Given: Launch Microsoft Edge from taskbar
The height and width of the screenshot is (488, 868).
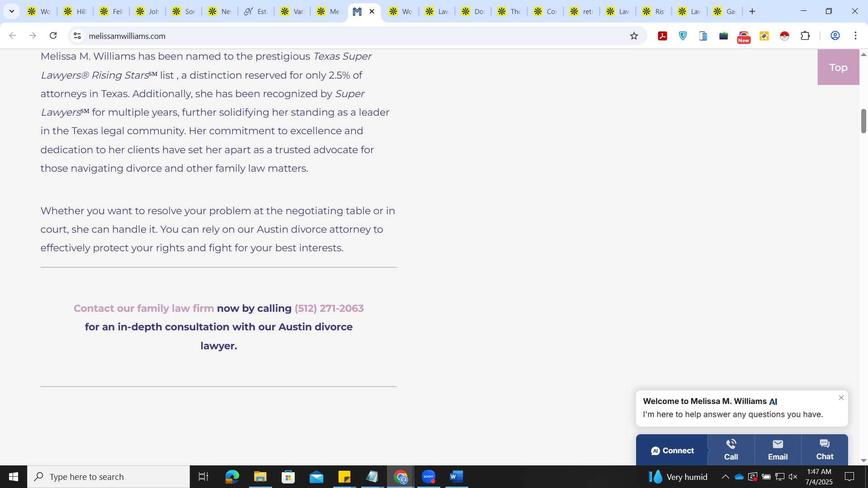Looking at the screenshot, I should pos(232,477).
